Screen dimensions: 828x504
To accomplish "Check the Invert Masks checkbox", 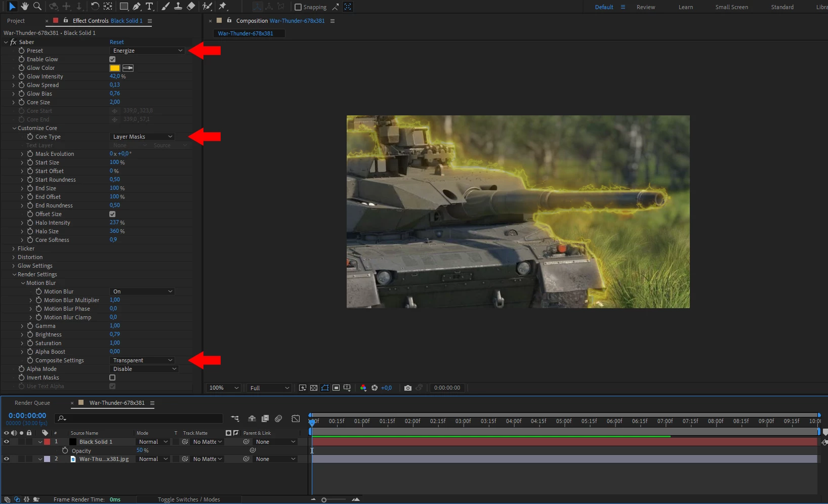I will point(112,377).
